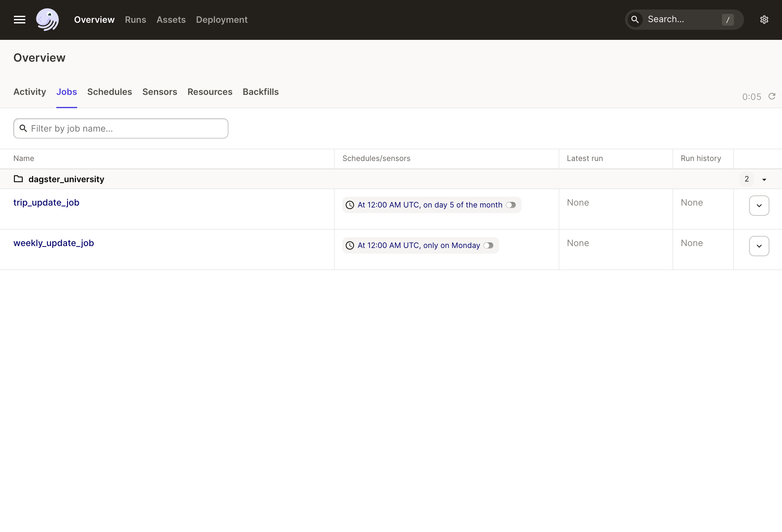Image resolution: width=782 pixels, height=532 pixels.
Task: Switch to the Activity tab
Action: (30, 92)
